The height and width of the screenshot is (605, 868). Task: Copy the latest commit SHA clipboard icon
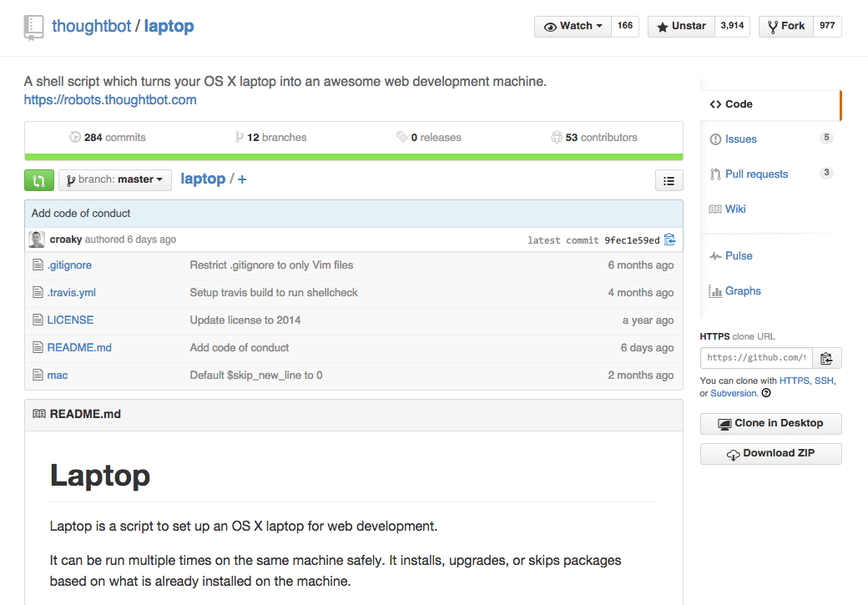pyautogui.click(x=669, y=240)
